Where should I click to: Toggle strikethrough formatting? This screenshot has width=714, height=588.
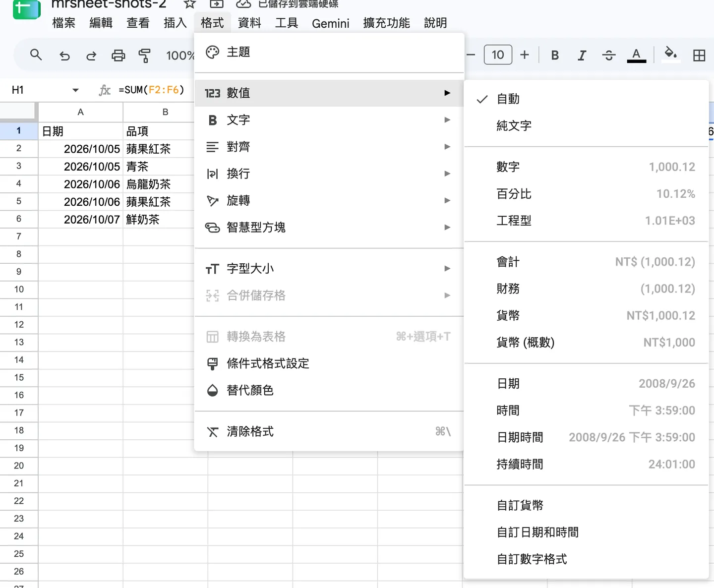coord(609,55)
